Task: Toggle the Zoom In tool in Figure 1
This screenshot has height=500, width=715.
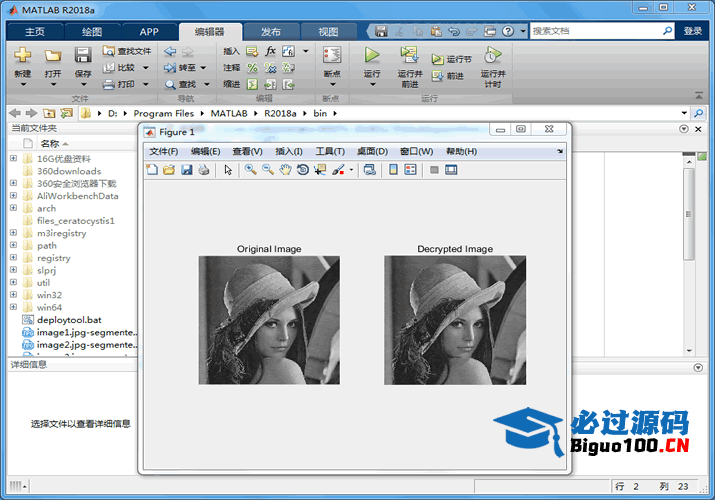Action: click(250, 170)
